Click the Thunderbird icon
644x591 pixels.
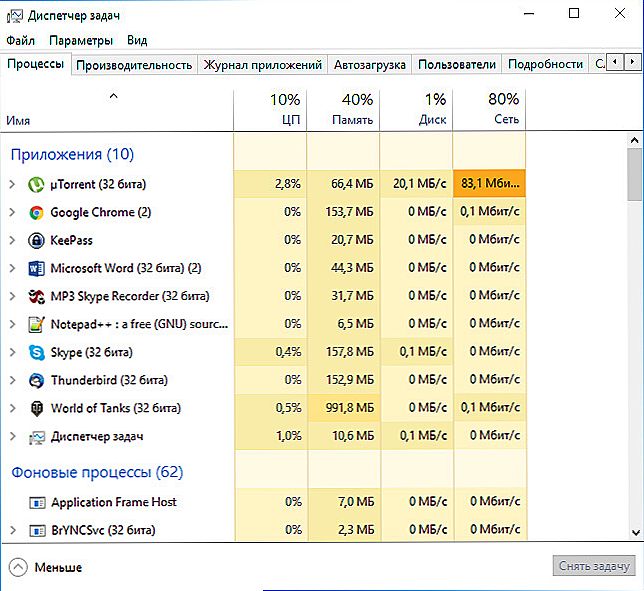[x=36, y=380]
